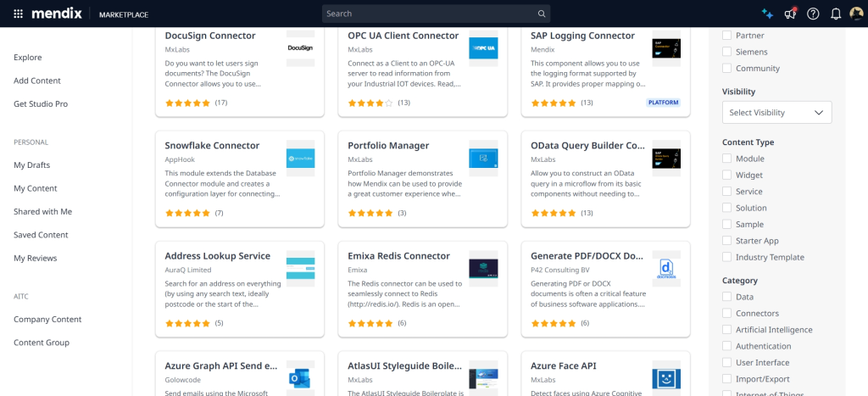Click the Emixa Redis Connector thumbnail
The image size is (868, 396).
[483, 269]
